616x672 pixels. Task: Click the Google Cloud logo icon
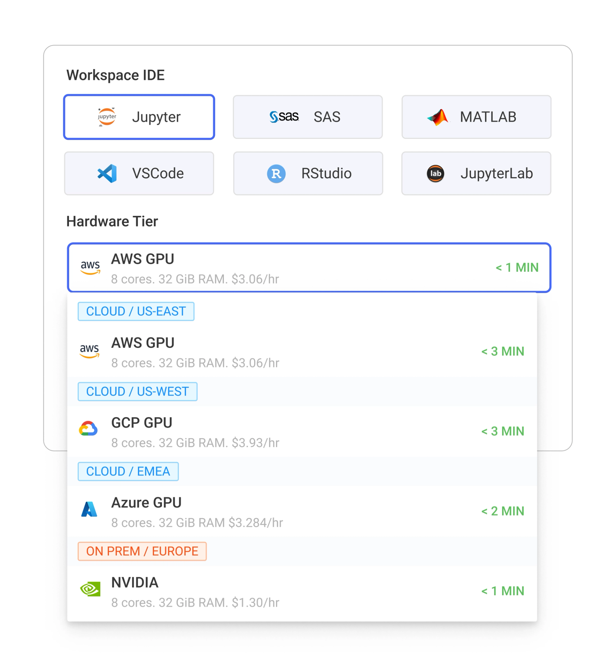click(88, 429)
